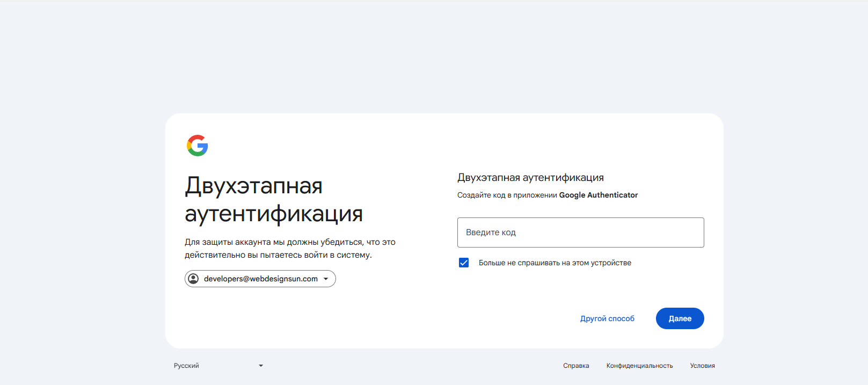Viewport: 868px width, 385px height.
Task: Open the Русский language dropdown
Action: coord(218,366)
